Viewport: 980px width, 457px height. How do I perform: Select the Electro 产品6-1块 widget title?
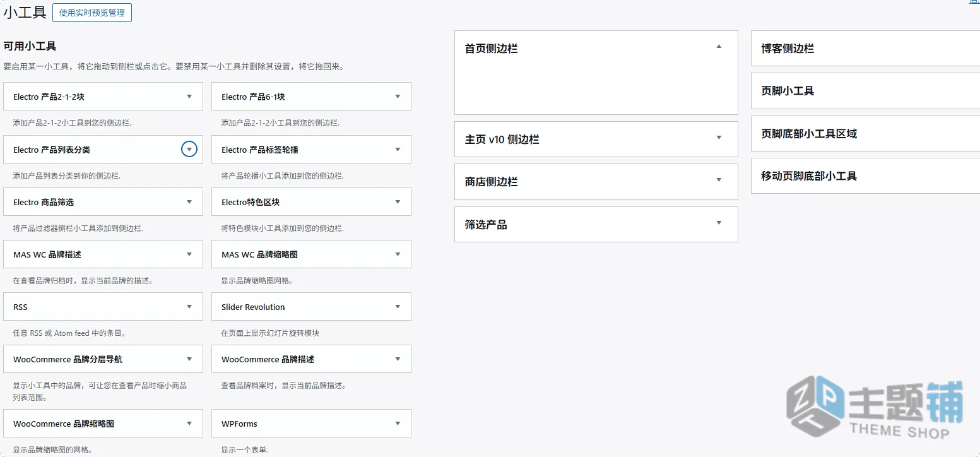(253, 97)
